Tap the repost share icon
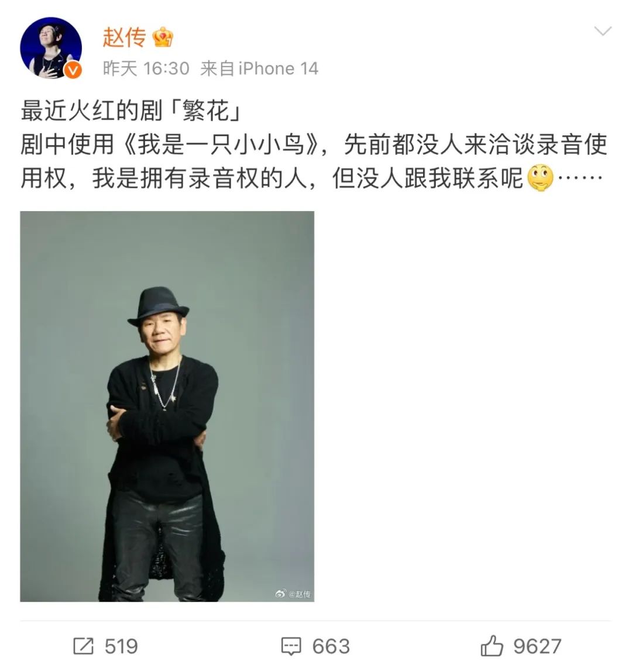Screen dimensions: 632x672 83,646
